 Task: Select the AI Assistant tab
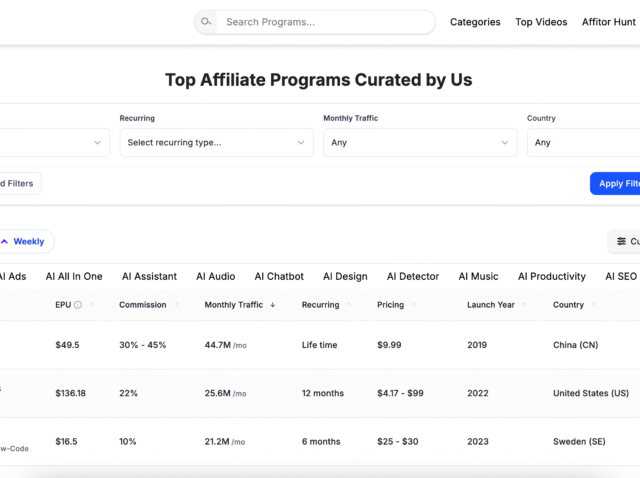point(149,276)
